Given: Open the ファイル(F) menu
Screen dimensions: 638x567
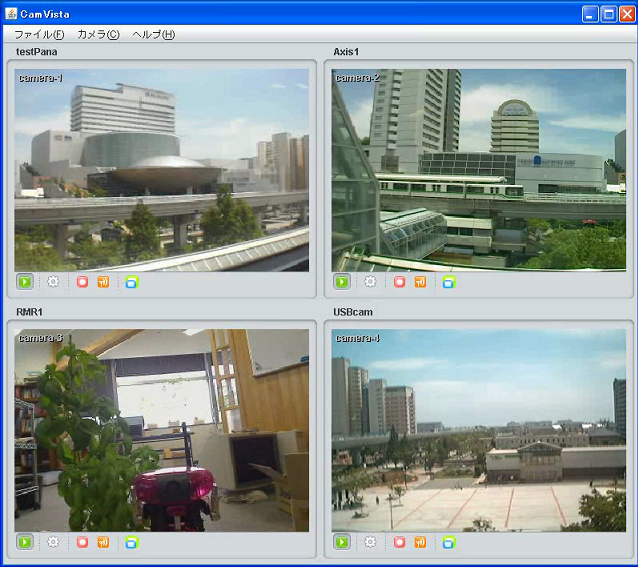Looking at the screenshot, I should point(39,34).
